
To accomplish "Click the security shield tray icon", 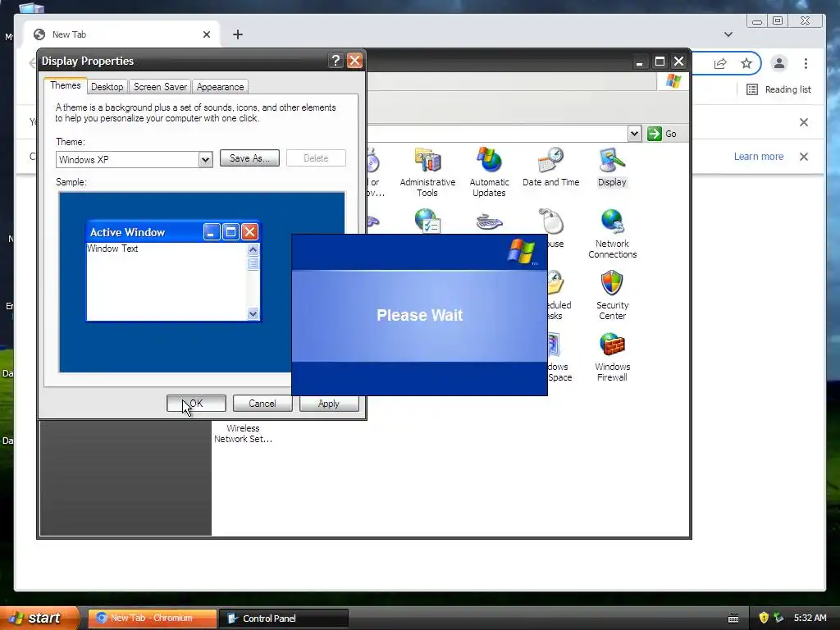I will 764,618.
